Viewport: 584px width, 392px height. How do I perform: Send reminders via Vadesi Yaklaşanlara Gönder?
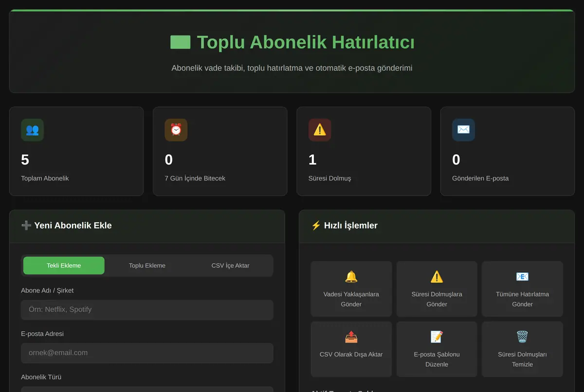[x=351, y=289]
